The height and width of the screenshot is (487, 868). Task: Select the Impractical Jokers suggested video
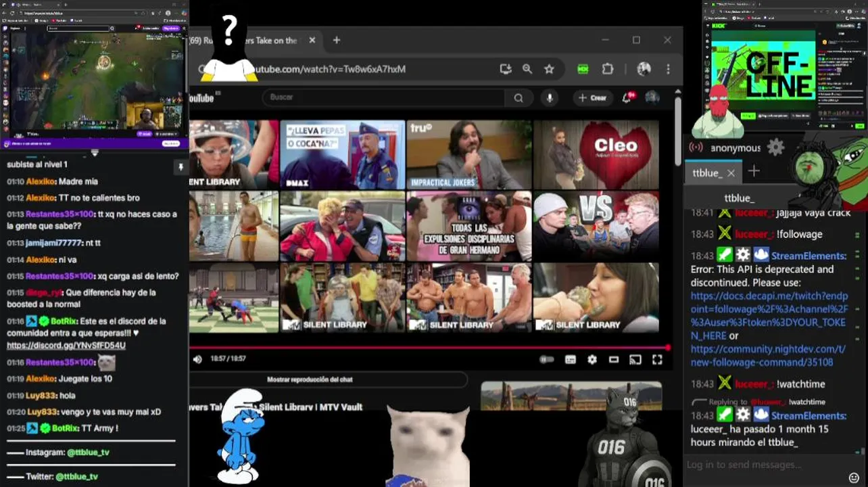468,155
